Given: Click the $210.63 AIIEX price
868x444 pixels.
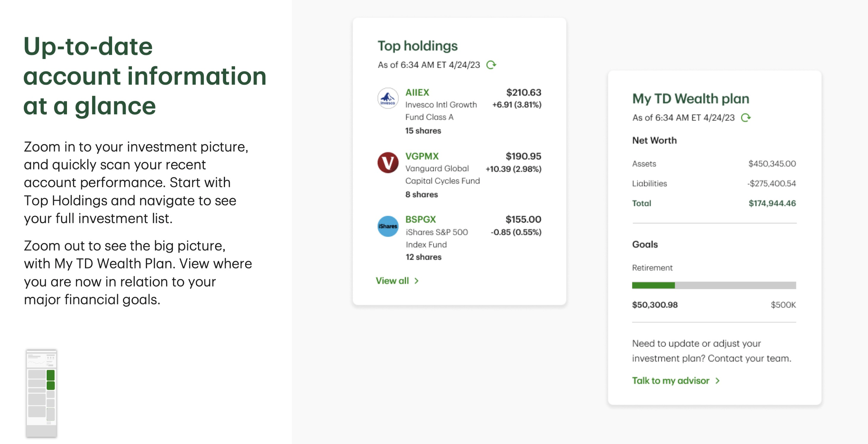Looking at the screenshot, I should tap(523, 92).
